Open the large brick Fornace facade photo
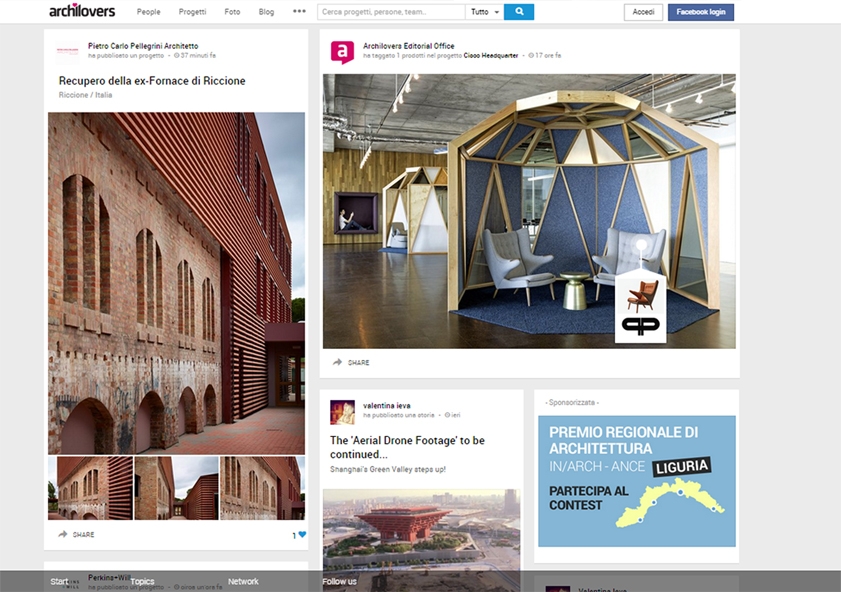Viewport: 841px width, 592px height. tap(176, 283)
